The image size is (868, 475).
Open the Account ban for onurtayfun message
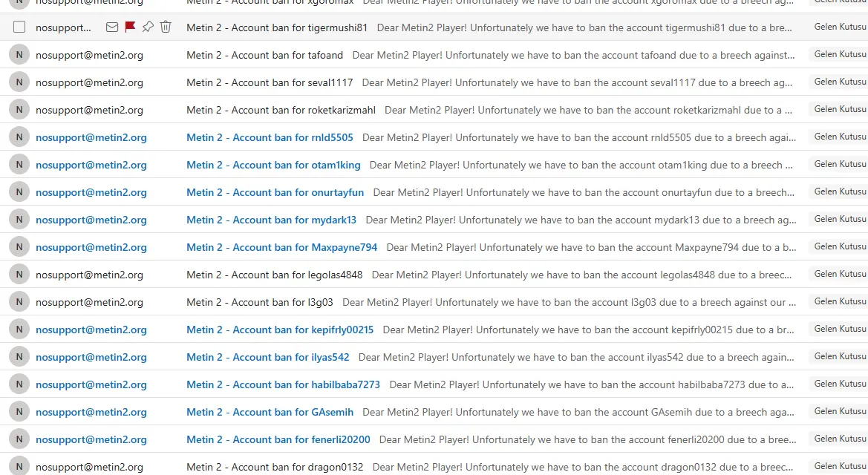click(275, 192)
